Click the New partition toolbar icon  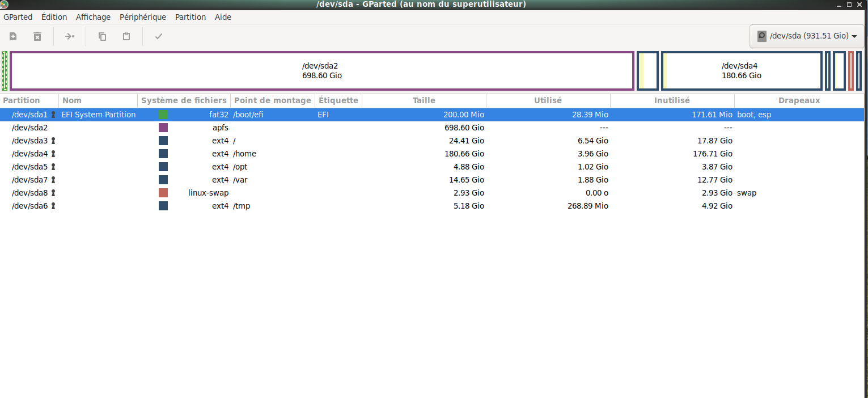tap(13, 36)
